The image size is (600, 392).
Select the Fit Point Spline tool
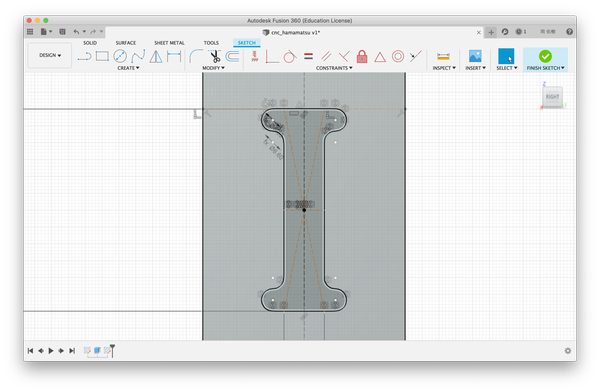point(138,56)
